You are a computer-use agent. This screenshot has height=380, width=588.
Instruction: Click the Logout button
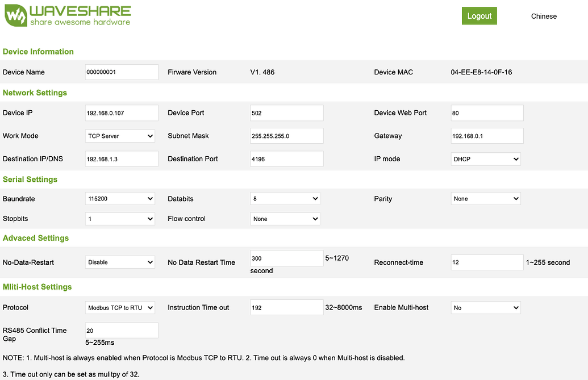pos(479,16)
